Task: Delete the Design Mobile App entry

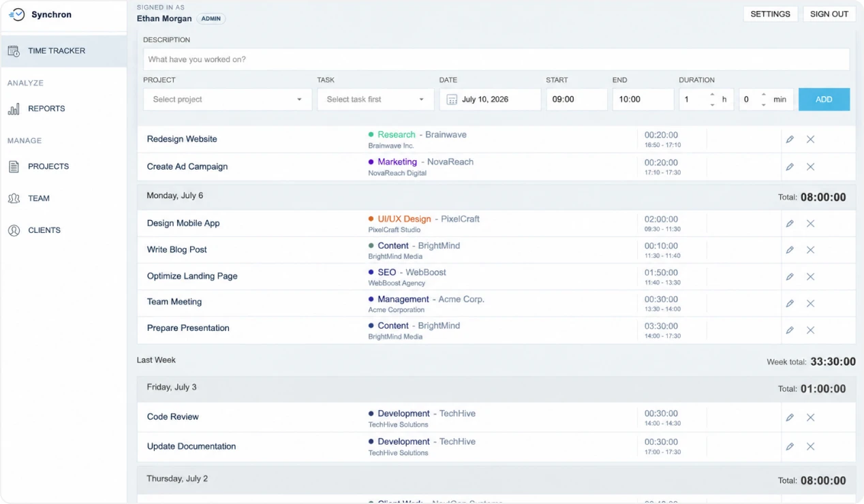Action: click(810, 223)
